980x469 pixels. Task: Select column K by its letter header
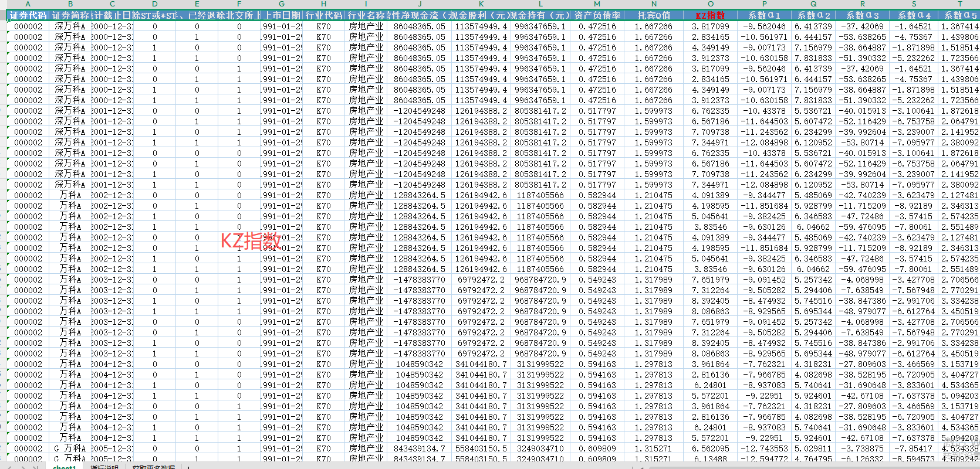click(x=481, y=4)
